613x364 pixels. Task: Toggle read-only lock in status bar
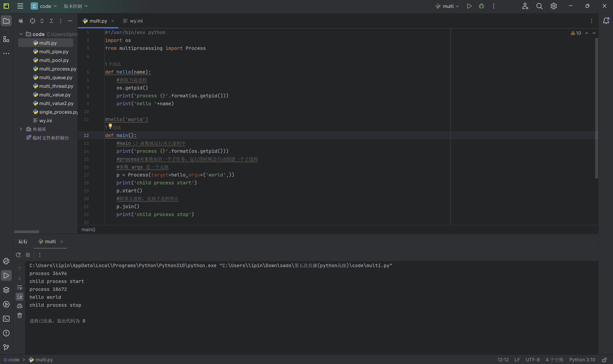click(604, 360)
